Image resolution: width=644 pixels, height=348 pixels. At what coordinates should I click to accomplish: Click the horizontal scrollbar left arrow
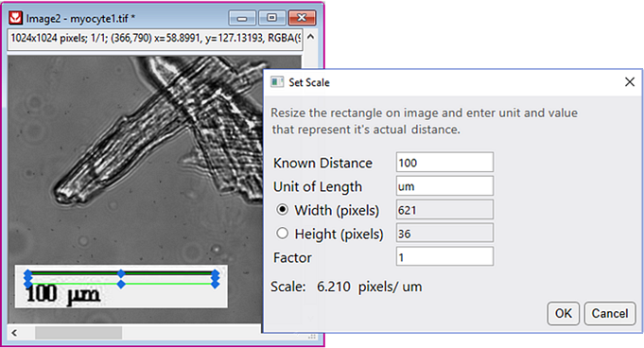[14, 332]
